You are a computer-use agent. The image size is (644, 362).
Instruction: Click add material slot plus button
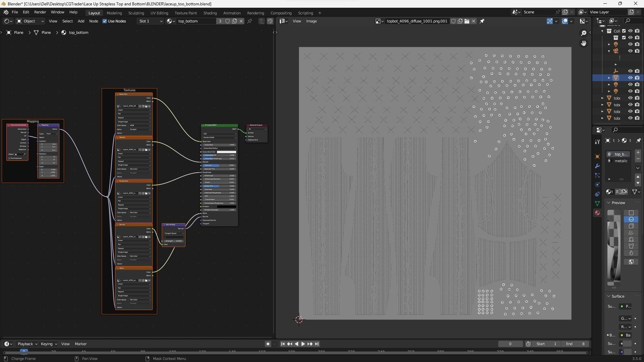(638, 153)
